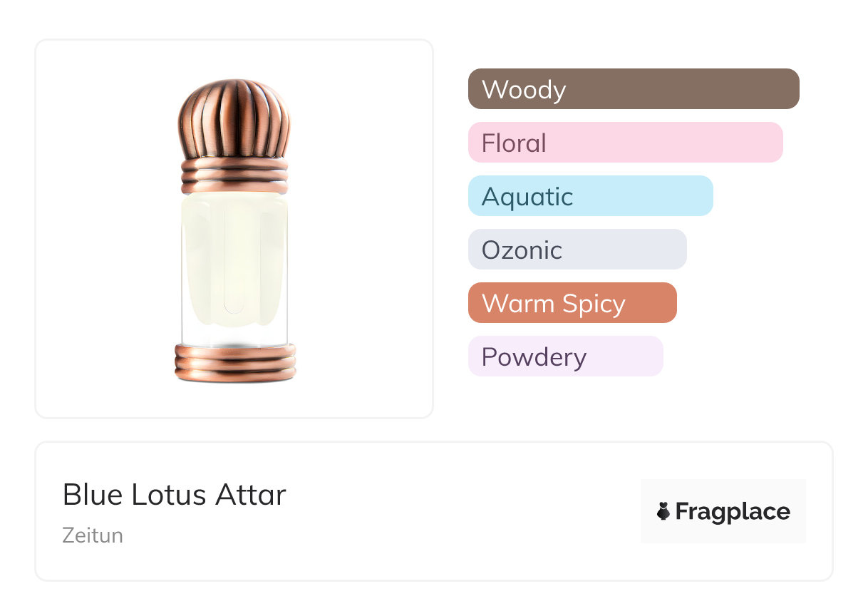Image resolution: width=868 pixels, height=616 pixels.
Task: Open the Fragplace wordmark link
Action: pos(732,512)
